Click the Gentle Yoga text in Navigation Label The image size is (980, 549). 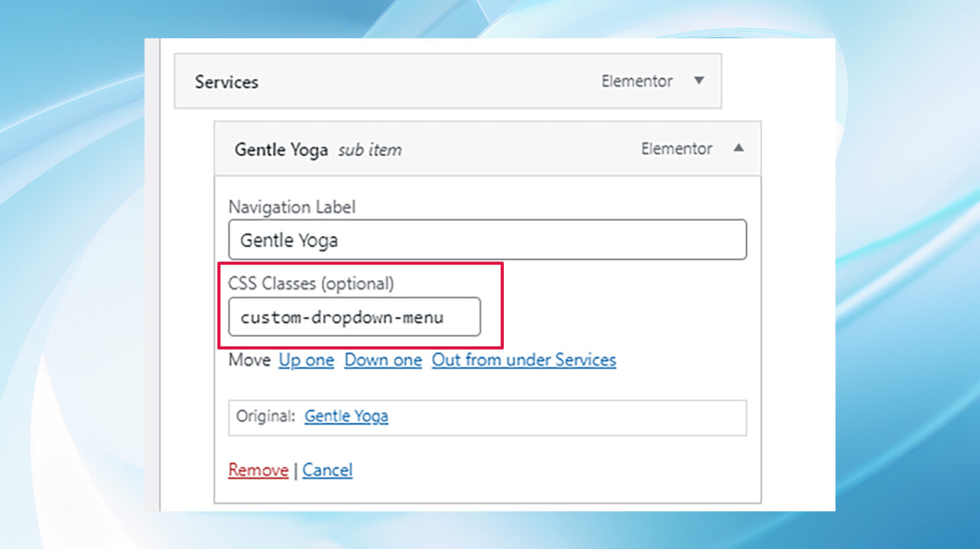pyautogui.click(x=289, y=240)
